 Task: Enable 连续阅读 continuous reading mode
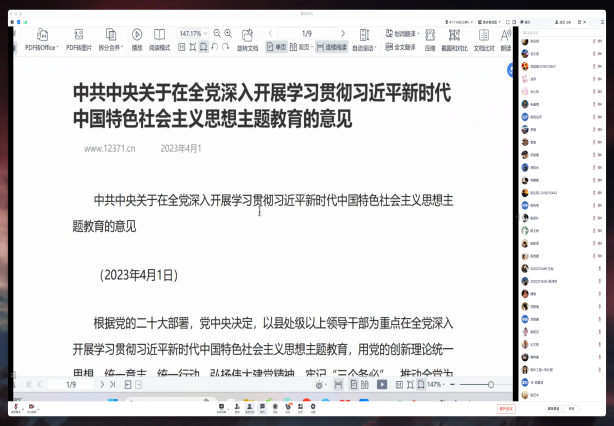click(333, 47)
